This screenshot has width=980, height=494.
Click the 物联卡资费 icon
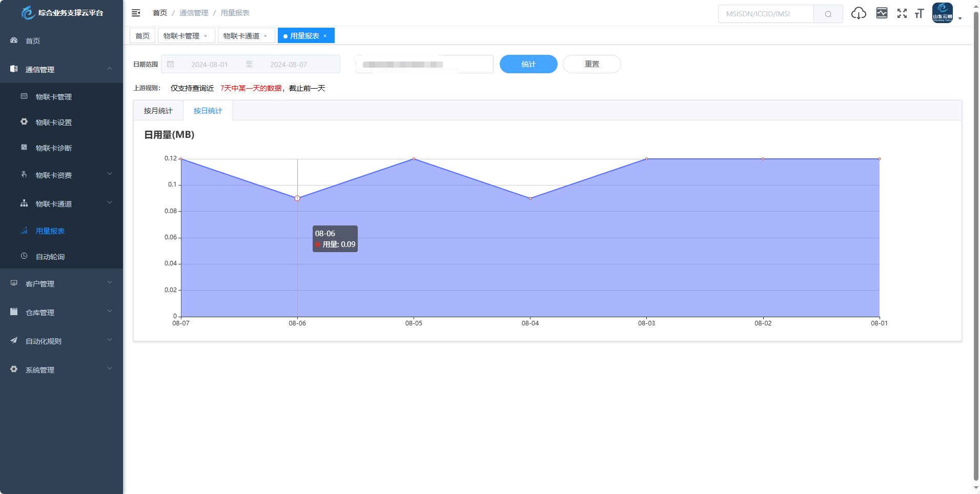(x=24, y=175)
